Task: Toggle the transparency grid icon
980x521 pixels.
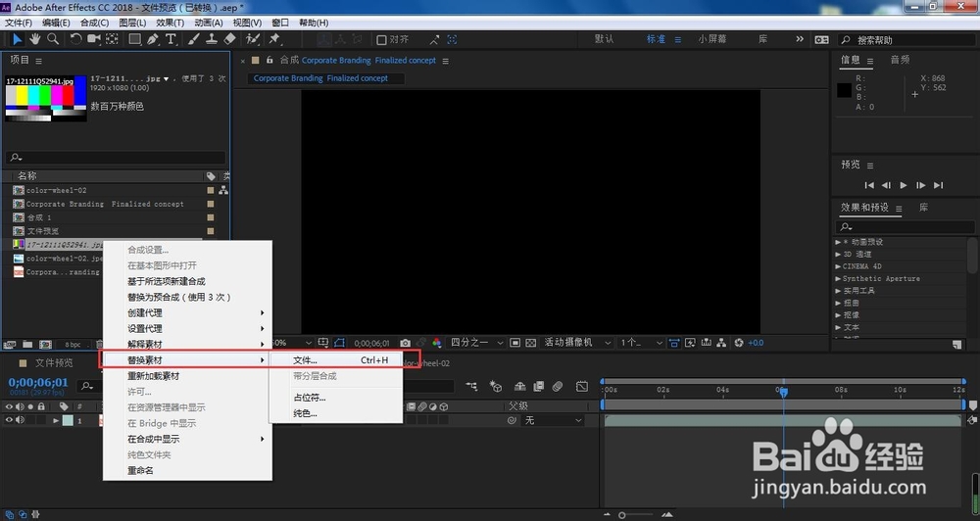Action: (530, 343)
